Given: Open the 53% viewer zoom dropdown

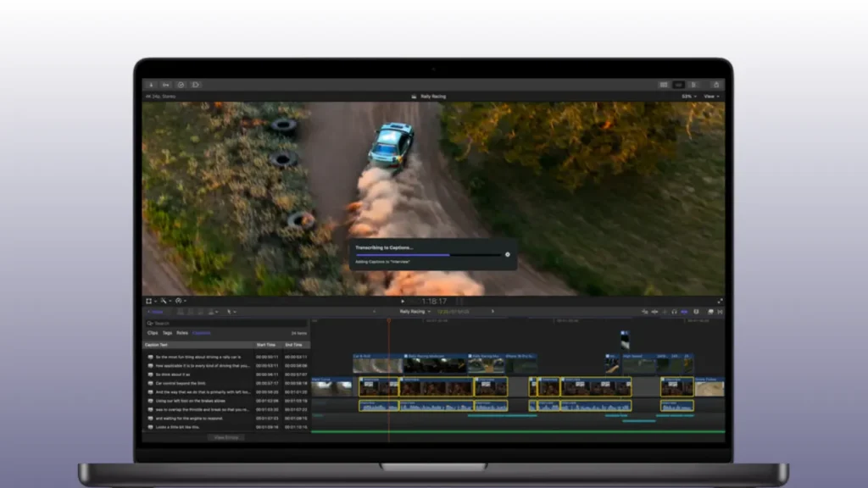Looking at the screenshot, I should tap(687, 97).
